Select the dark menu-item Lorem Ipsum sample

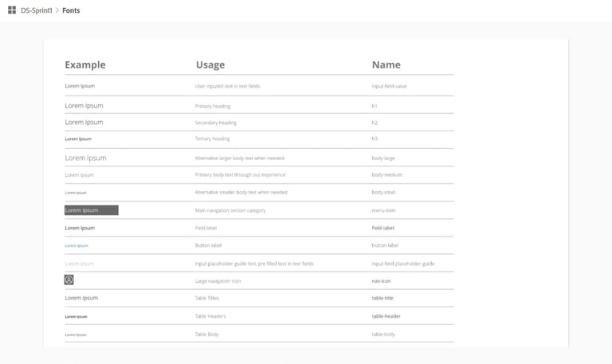[x=91, y=210]
